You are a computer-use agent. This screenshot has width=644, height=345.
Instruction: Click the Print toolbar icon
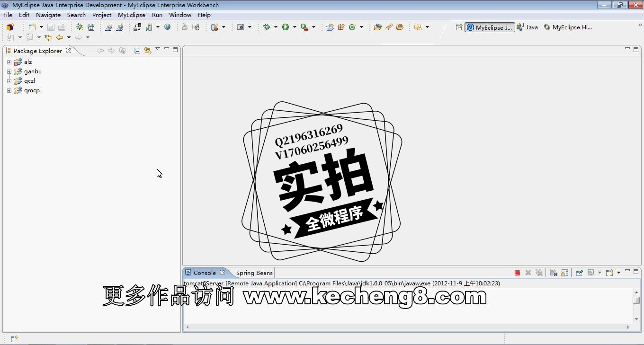click(x=62, y=27)
